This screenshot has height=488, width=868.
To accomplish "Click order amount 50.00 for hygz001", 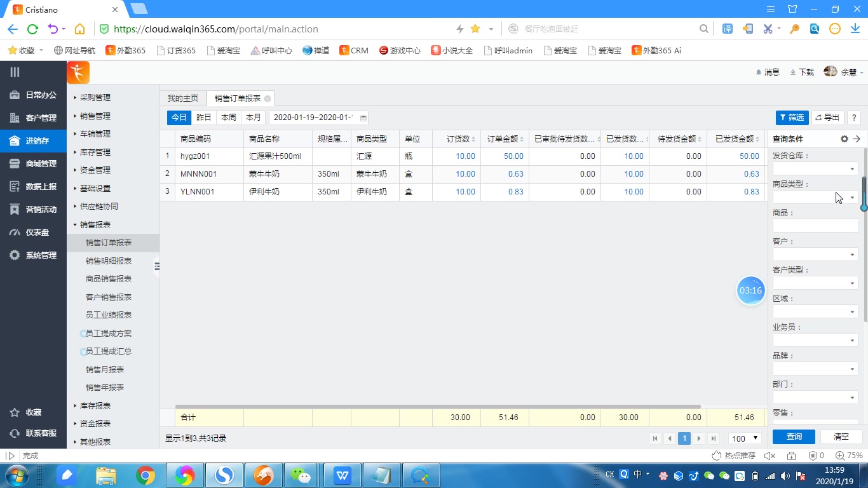I will (x=513, y=156).
